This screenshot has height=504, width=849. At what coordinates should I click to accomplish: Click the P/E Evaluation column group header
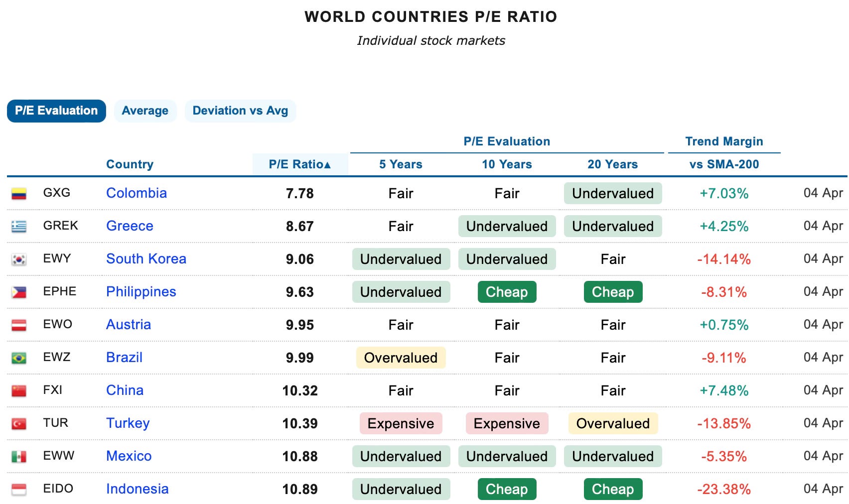tap(507, 141)
